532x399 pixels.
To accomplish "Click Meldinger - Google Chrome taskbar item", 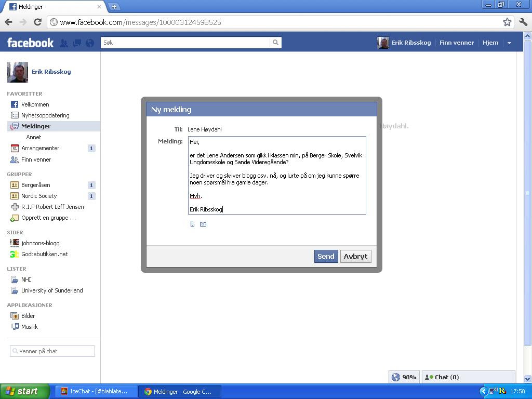I will [x=180, y=392].
